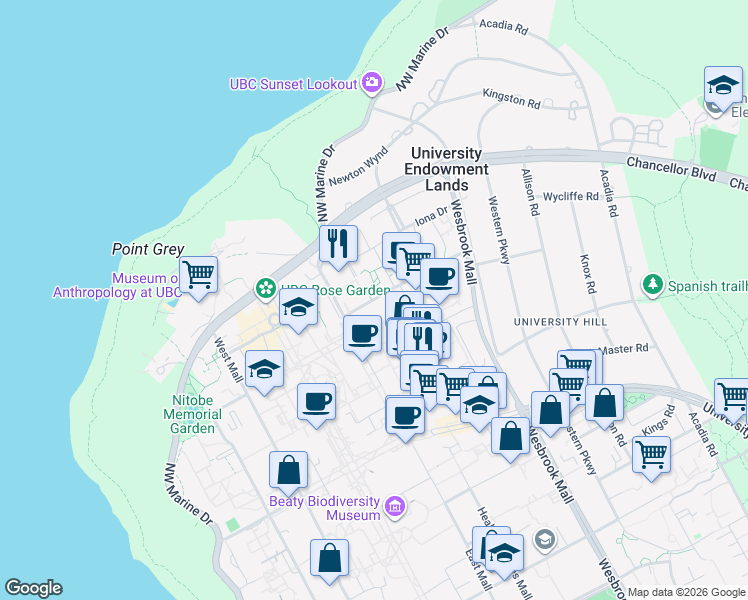Screen dimensions: 748x600
Task: Click the shopping bag marker below Beaty Biodiversity Museum
Action: coord(329,559)
